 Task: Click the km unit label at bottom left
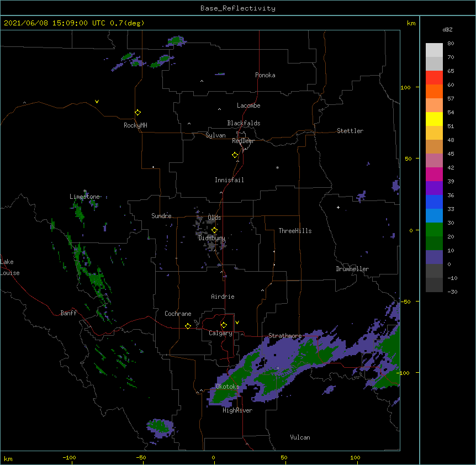(8, 458)
